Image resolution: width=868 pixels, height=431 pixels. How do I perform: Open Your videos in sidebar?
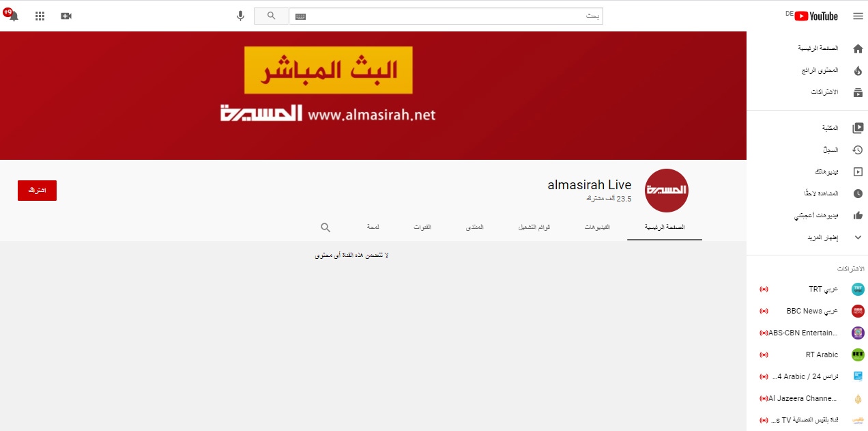(807, 171)
